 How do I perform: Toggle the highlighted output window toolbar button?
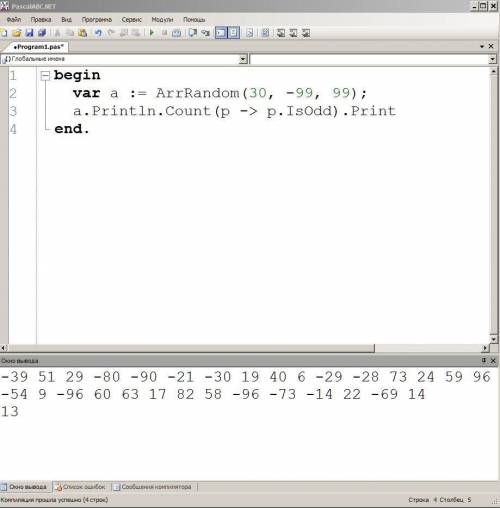coord(221,33)
